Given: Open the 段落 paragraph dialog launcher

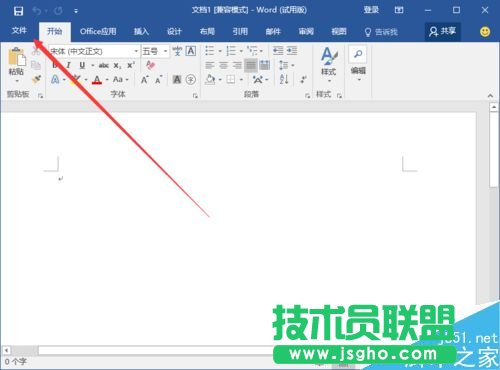Looking at the screenshot, I should point(307,96).
